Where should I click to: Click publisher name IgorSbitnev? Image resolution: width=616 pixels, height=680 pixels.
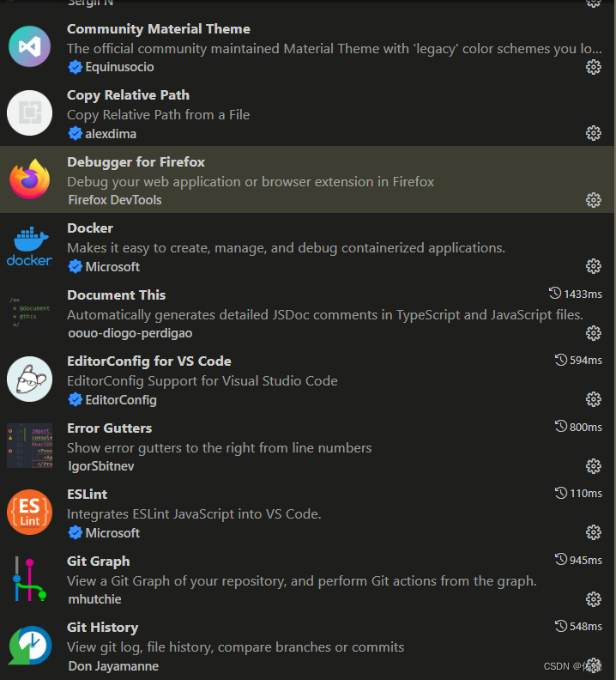coord(101,466)
